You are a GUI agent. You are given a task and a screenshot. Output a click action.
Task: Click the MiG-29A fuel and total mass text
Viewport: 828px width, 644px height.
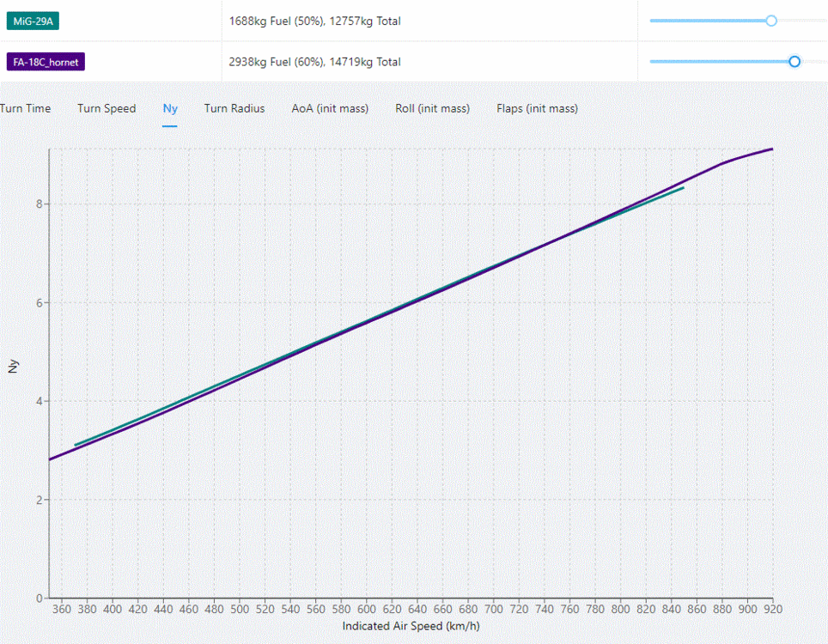tap(314, 21)
